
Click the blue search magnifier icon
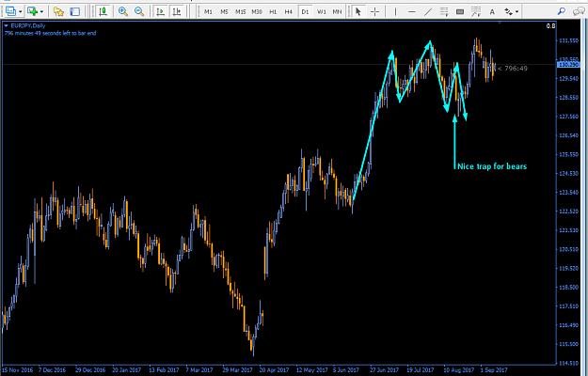(x=562, y=11)
